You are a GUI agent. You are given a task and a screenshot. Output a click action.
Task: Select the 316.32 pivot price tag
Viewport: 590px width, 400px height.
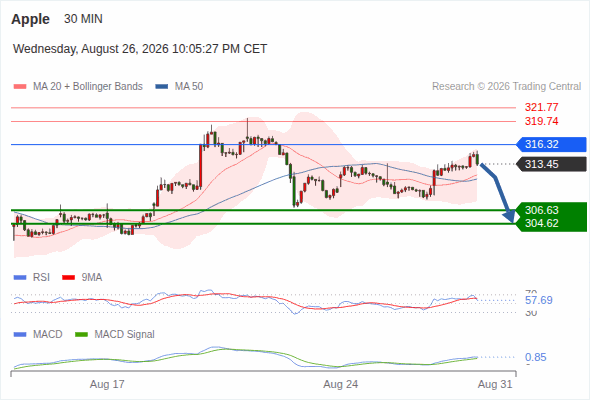pyautogui.click(x=551, y=144)
